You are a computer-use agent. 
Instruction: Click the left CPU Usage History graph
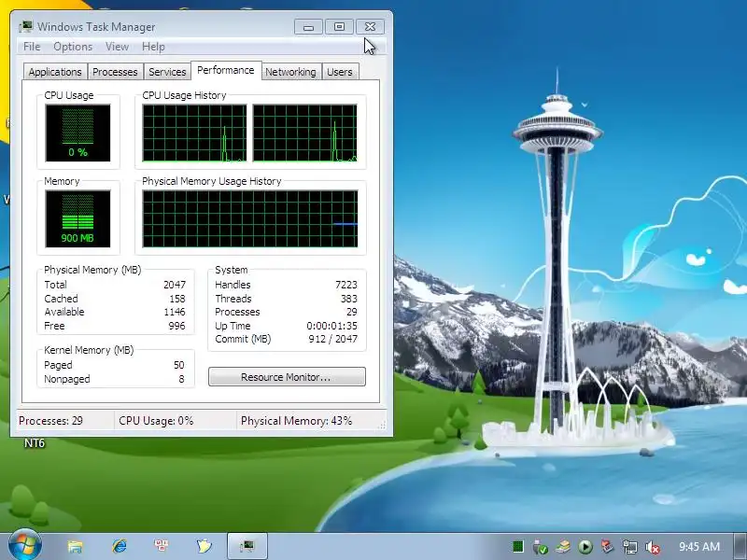[194, 133]
